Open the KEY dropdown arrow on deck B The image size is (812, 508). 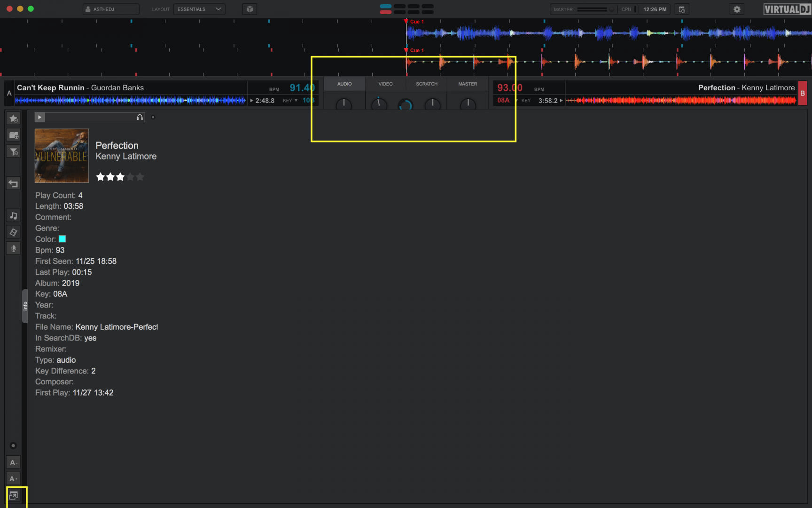click(517, 100)
